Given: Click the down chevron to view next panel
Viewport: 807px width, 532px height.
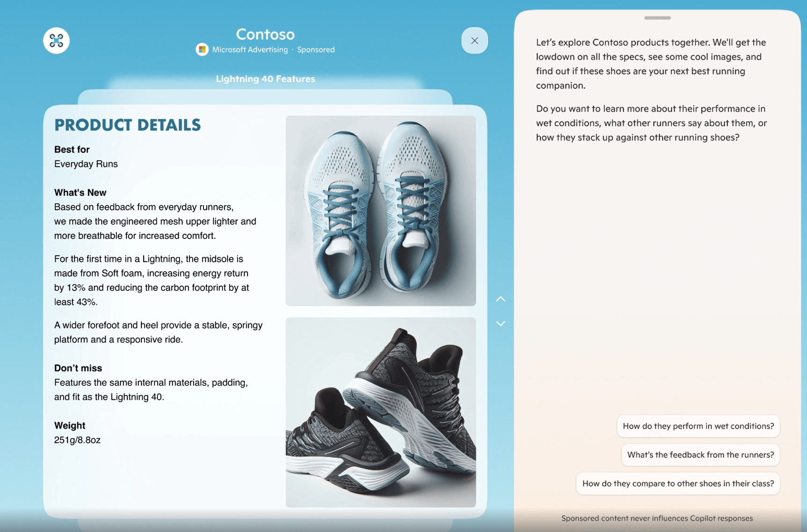Looking at the screenshot, I should [x=500, y=324].
